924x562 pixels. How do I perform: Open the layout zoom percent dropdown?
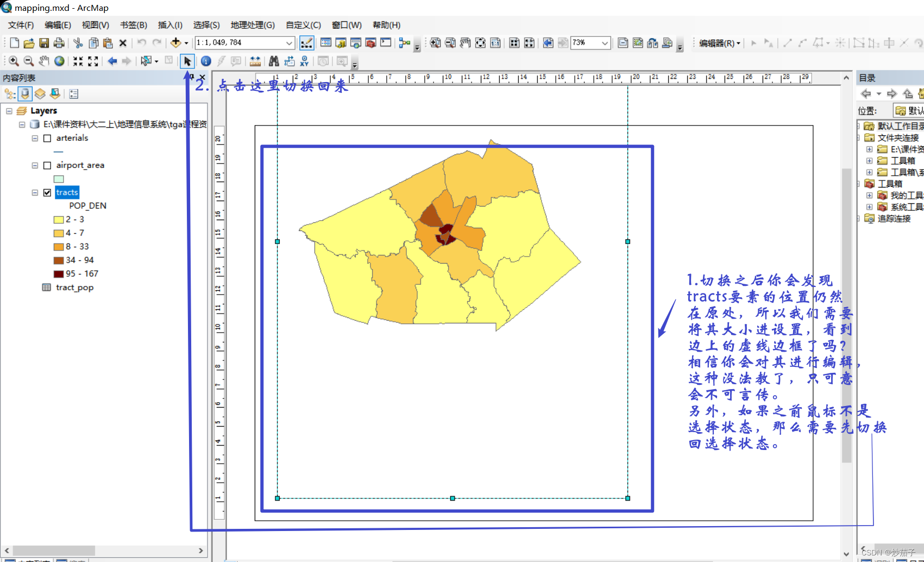[605, 42]
